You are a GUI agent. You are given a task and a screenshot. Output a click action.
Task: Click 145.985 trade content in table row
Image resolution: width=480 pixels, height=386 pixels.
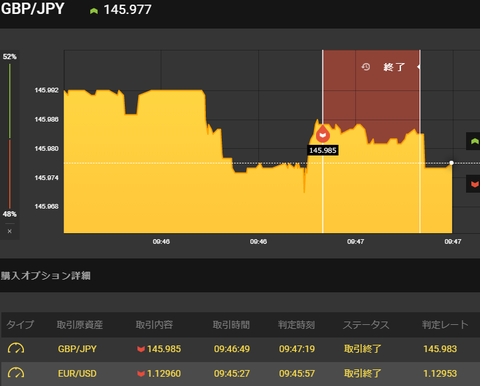[x=164, y=349]
